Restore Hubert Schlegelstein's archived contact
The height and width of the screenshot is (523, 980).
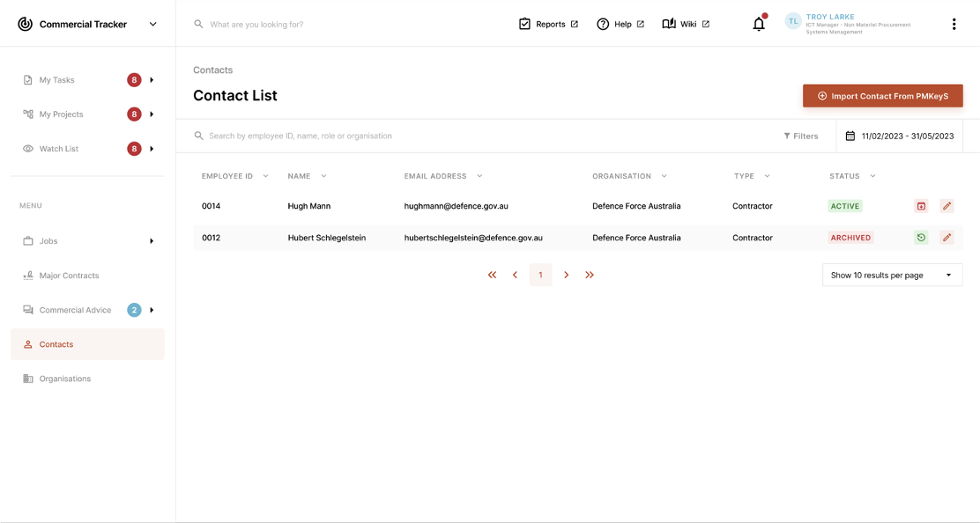pyautogui.click(x=921, y=237)
